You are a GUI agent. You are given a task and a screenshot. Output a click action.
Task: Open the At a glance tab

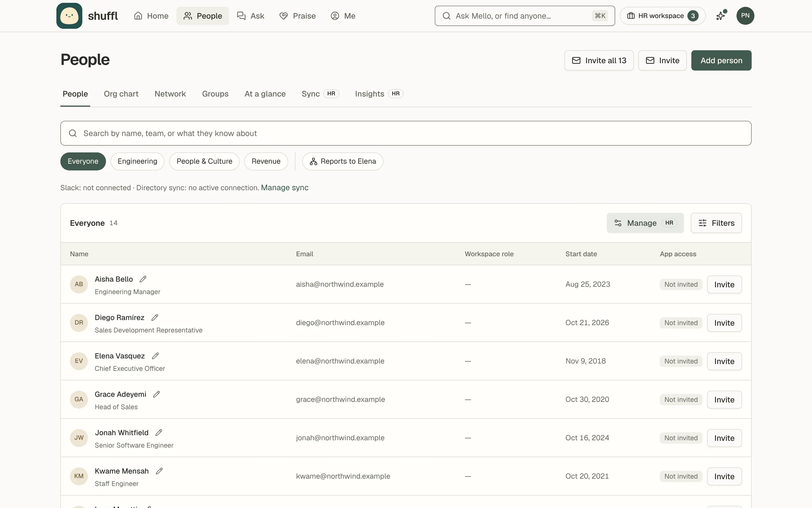click(x=265, y=94)
